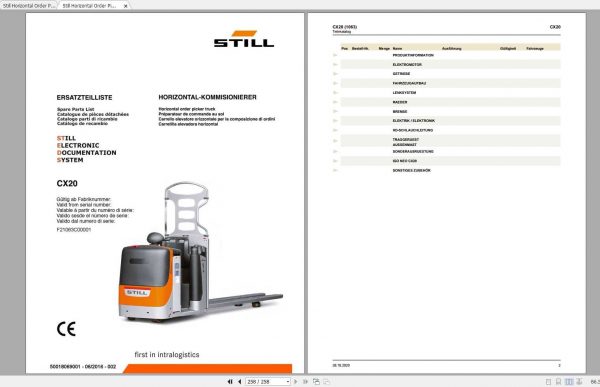The width and height of the screenshot is (600, 387).
Task: Click arrow beside SONSTIGES ZUBEHÖR row
Action: coord(335,170)
